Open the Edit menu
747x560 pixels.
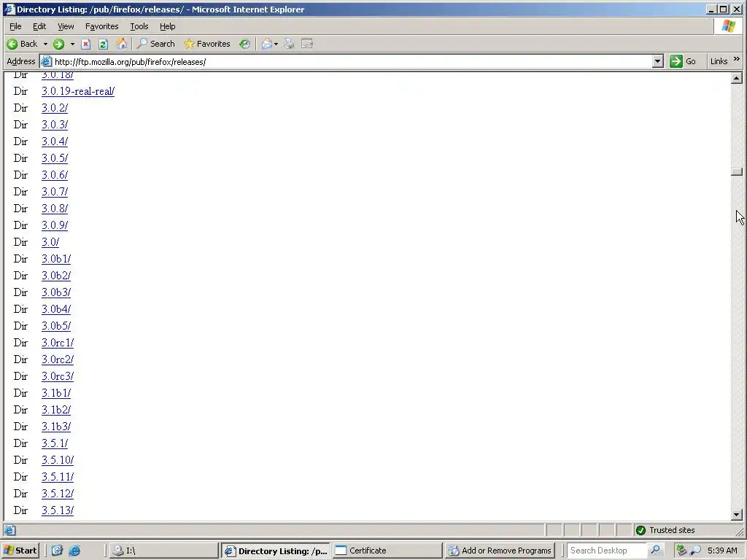[x=39, y=26]
